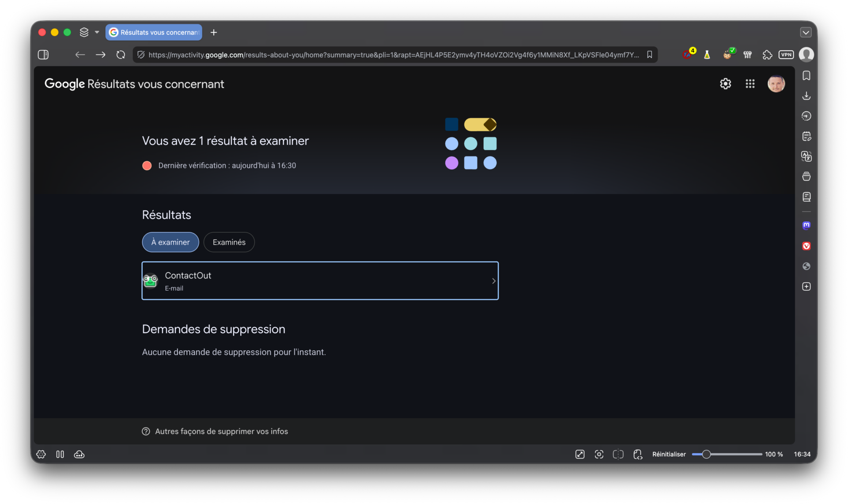Adjust the page zoom slider

tap(727, 455)
